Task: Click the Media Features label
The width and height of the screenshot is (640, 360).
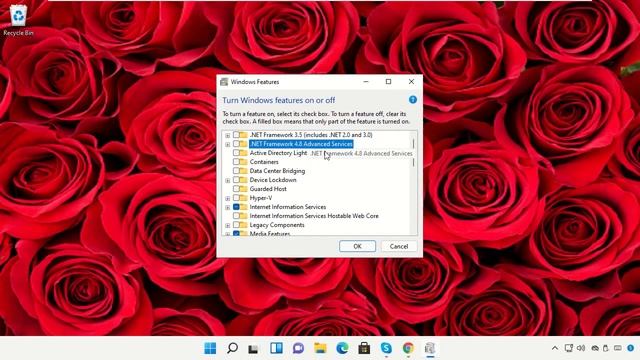Action: click(270, 233)
